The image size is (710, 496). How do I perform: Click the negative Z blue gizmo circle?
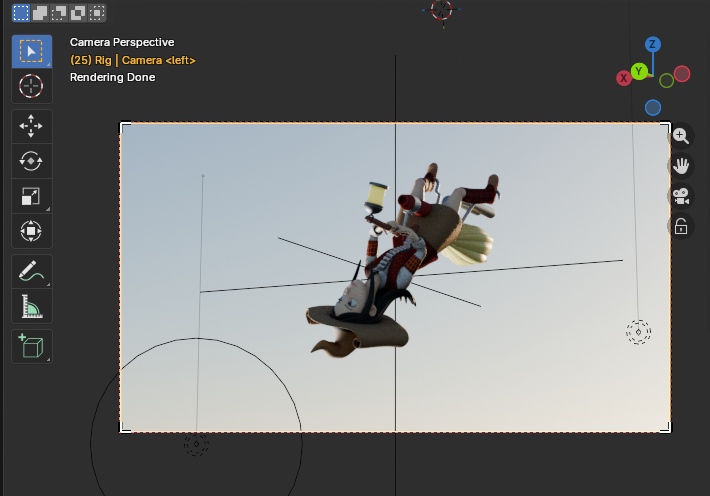click(x=652, y=108)
